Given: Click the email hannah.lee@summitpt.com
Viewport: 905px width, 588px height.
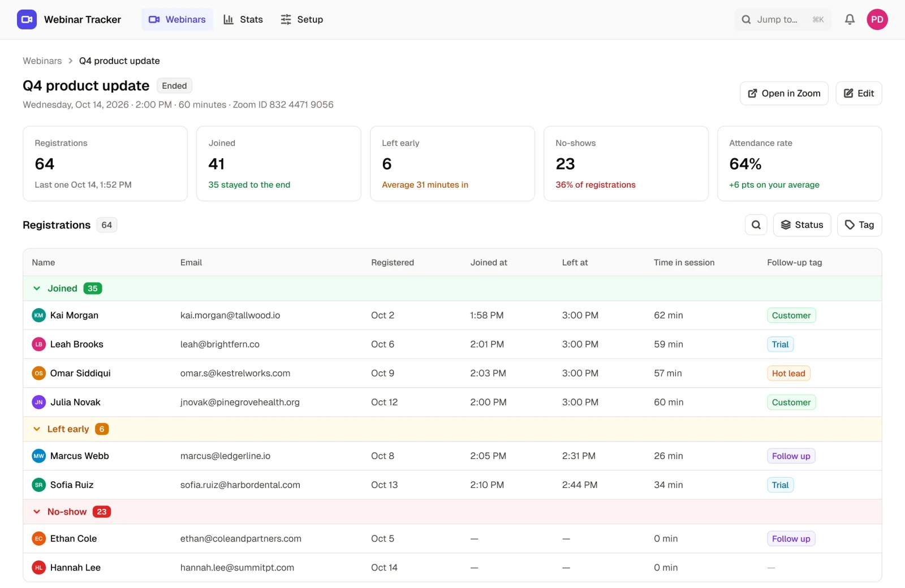Looking at the screenshot, I should pyautogui.click(x=237, y=568).
